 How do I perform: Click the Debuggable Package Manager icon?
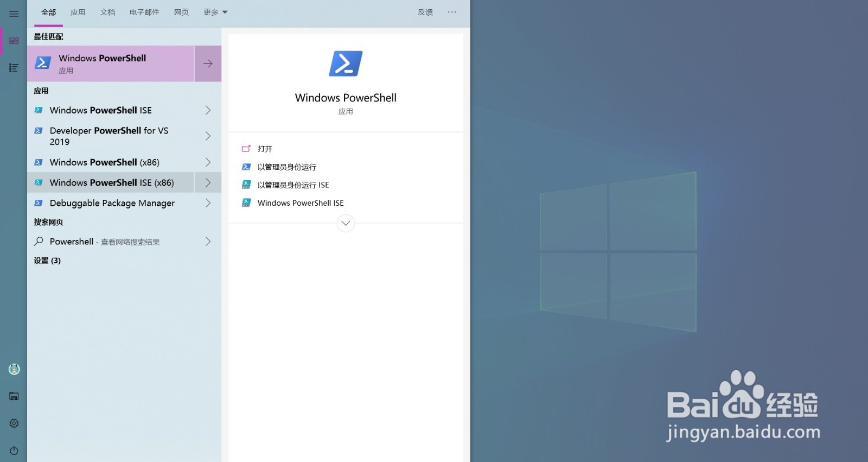[x=39, y=203]
